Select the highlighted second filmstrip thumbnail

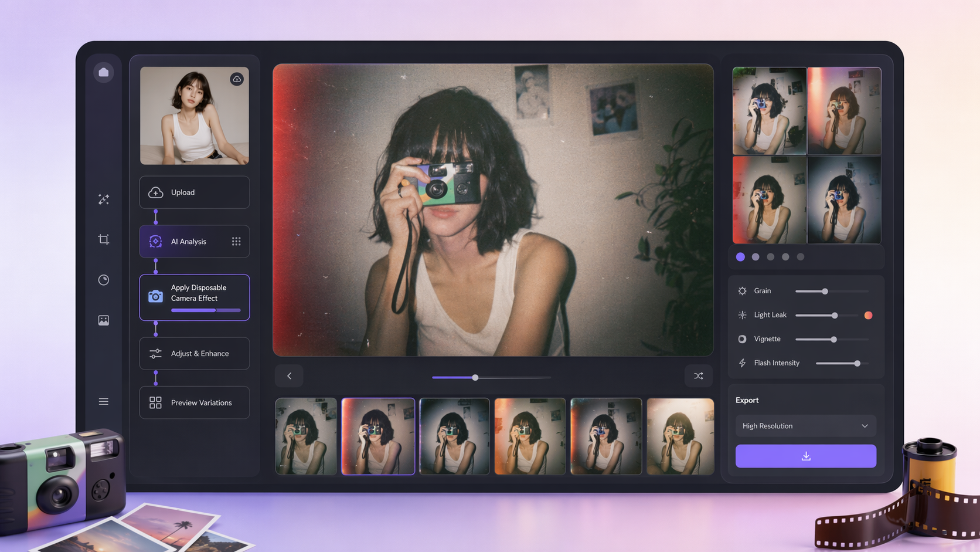378,436
